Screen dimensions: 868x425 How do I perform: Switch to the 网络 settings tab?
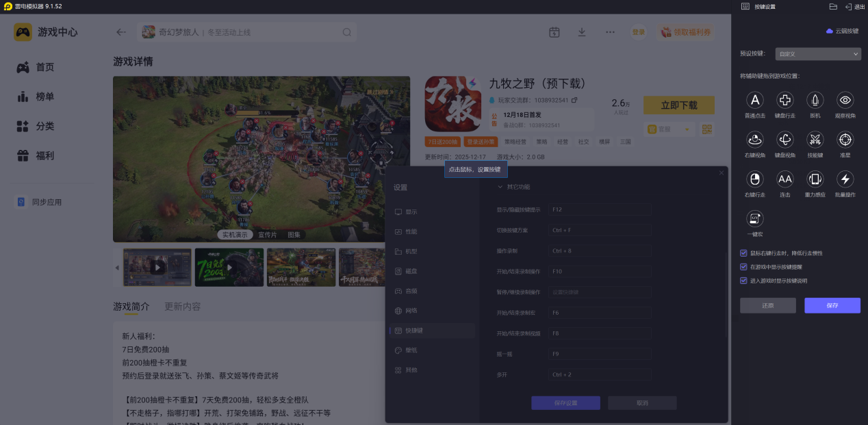(411, 311)
